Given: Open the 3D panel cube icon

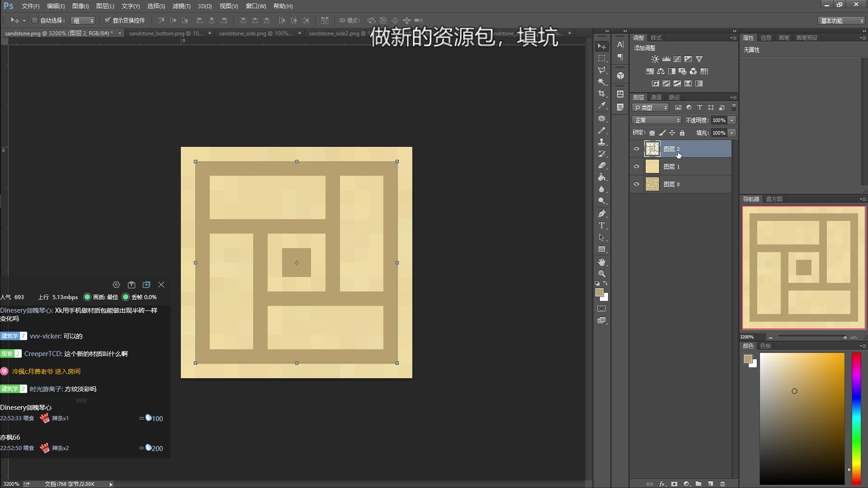Looking at the screenshot, I should coord(620,76).
